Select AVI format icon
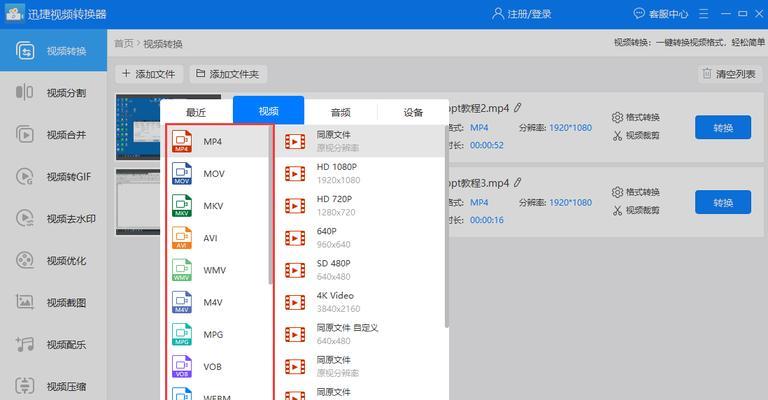 [182, 238]
